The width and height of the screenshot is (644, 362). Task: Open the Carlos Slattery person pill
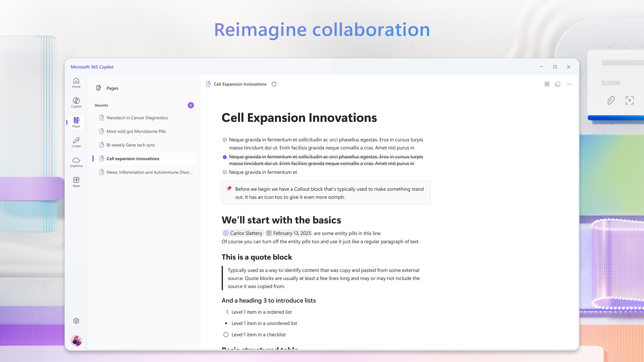[x=243, y=233]
